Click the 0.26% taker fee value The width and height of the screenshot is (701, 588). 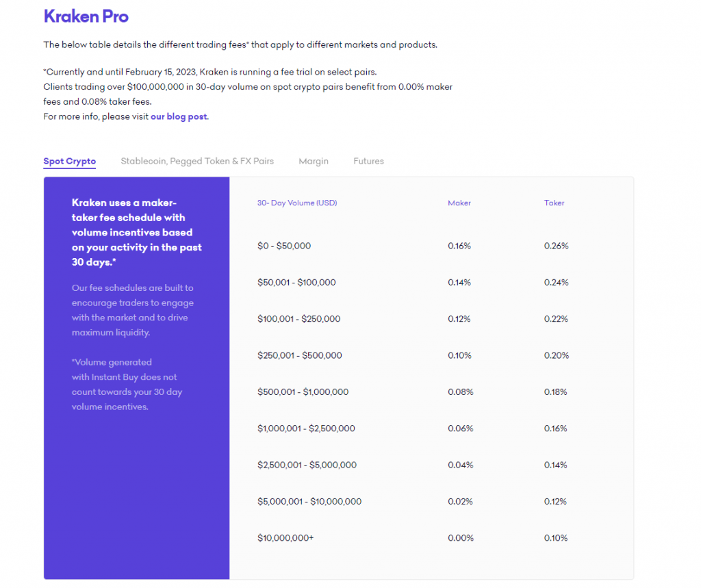556,246
